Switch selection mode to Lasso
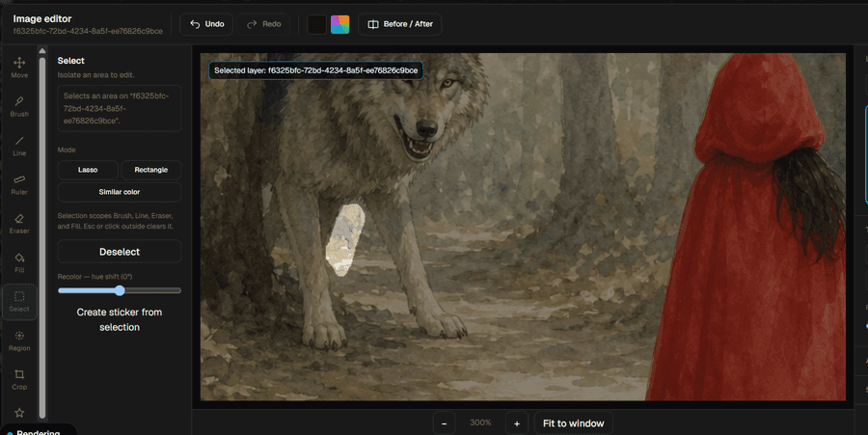Screen dimensions: 868x435 pos(88,170)
